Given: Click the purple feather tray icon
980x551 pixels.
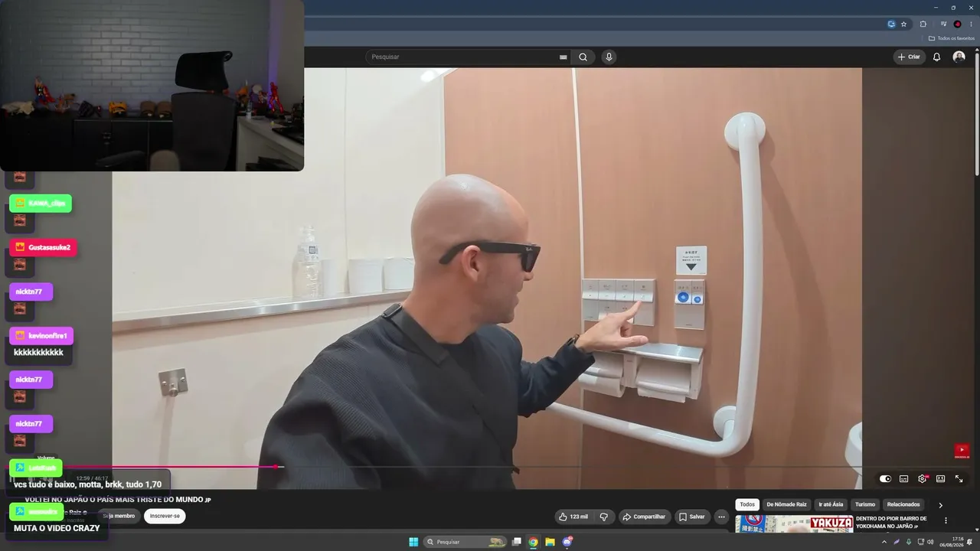Looking at the screenshot, I should click(x=897, y=542).
